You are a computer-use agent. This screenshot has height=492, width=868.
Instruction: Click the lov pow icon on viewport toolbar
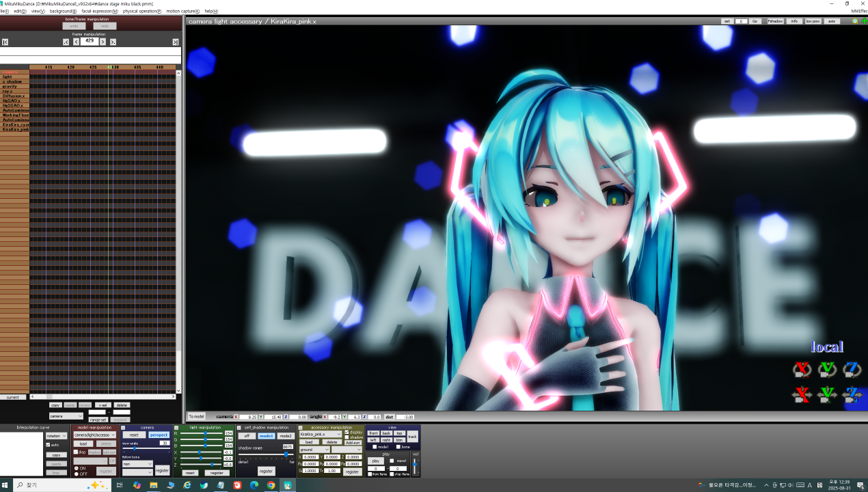pos(813,21)
